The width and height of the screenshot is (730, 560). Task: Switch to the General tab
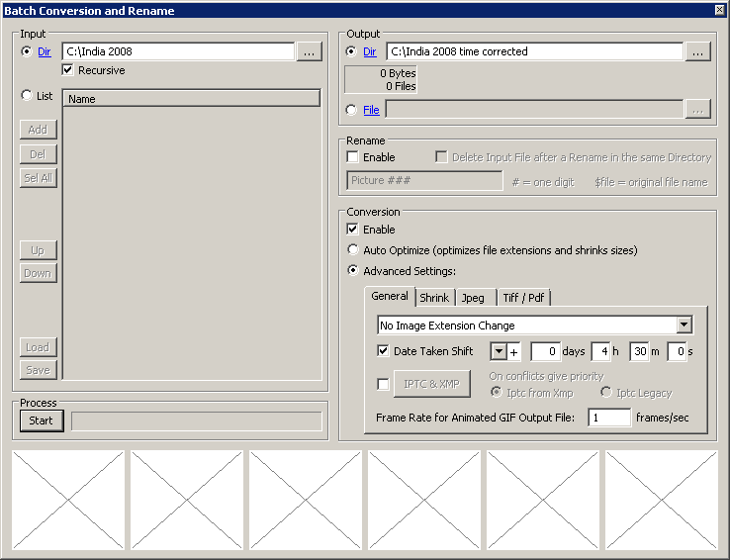click(390, 296)
